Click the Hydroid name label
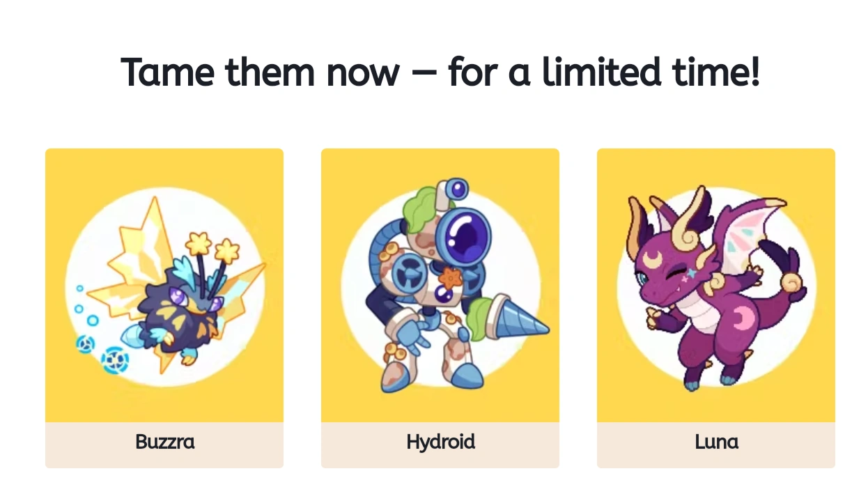The image size is (868, 494). [x=440, y=442]
